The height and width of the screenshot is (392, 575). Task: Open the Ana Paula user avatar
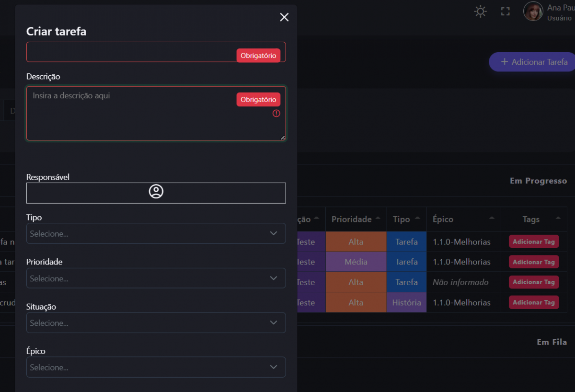pyautogui.click(x=533, y=12)
